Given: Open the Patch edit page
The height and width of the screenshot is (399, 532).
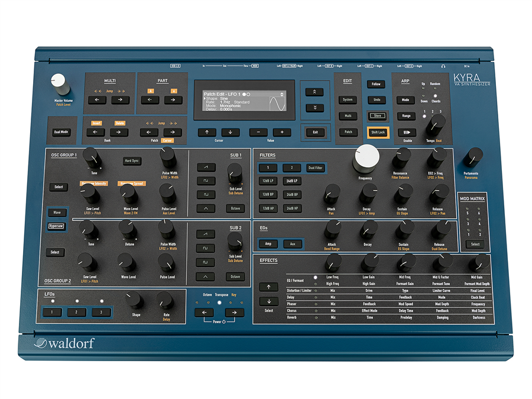Looking at the screenshot, I should tap(348, 132).
